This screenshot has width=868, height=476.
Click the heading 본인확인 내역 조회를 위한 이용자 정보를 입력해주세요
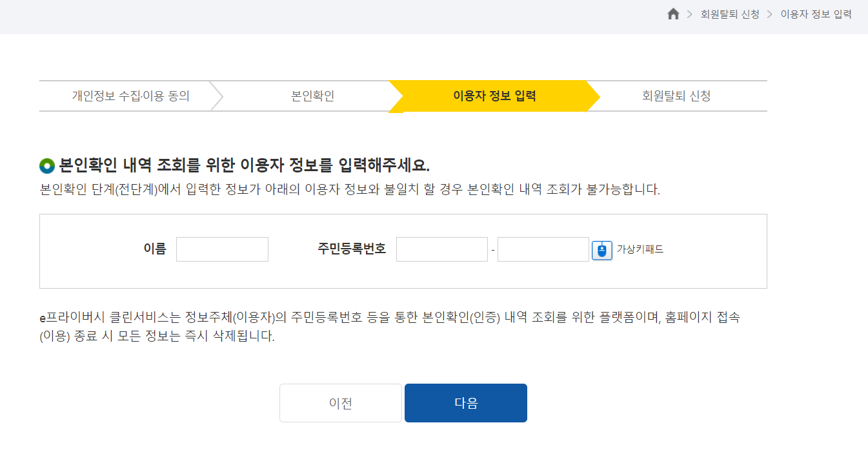[x=245, y=165]
